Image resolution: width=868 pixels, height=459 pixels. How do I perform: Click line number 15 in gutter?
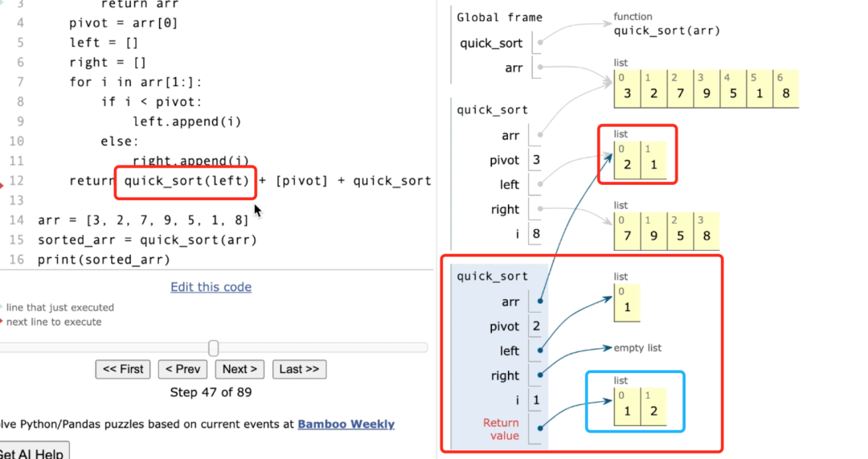[17, 240]
